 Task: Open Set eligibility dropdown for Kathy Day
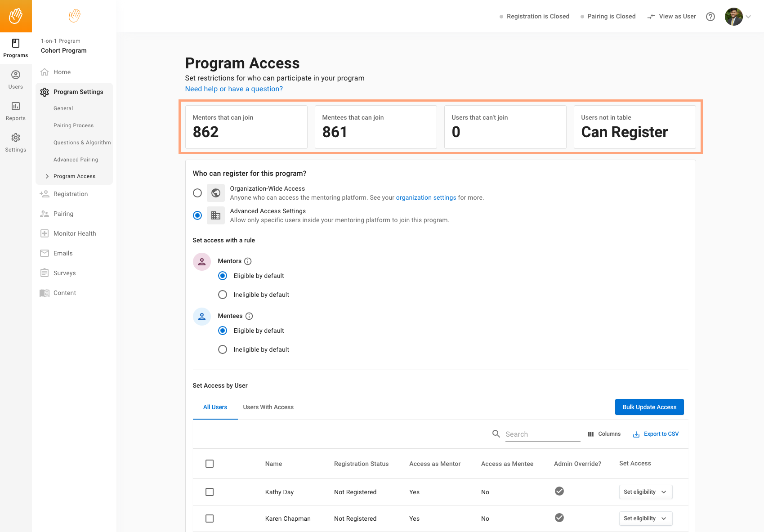click(x=646, y=492)
